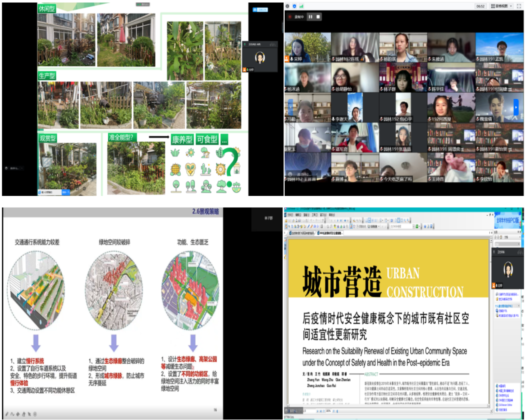The height and width of the screenshot is (420, 525).
Task: Click the red recording indicator
Action: point(290,17)
